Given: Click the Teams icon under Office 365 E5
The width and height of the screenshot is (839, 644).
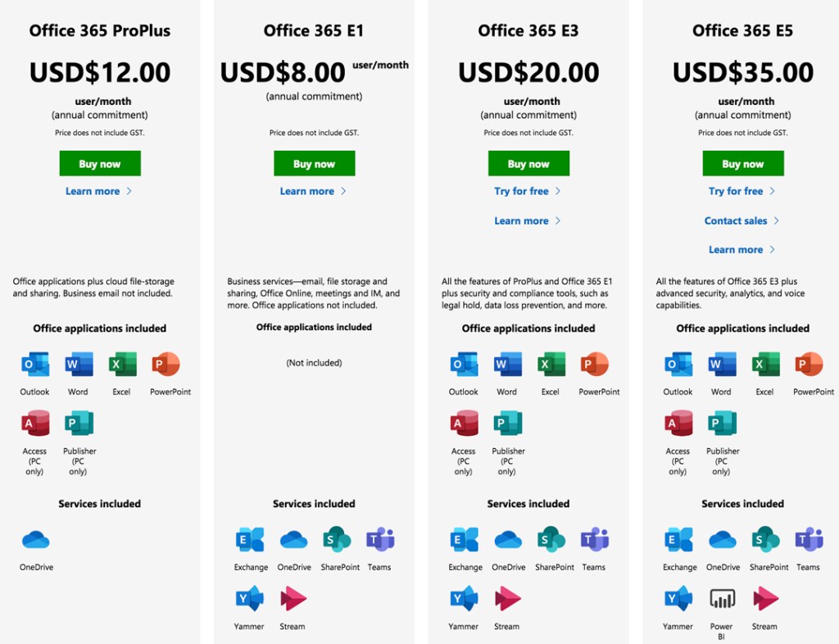Looking at the screenshot, I should pyautogui.click(x=809, y=540).
